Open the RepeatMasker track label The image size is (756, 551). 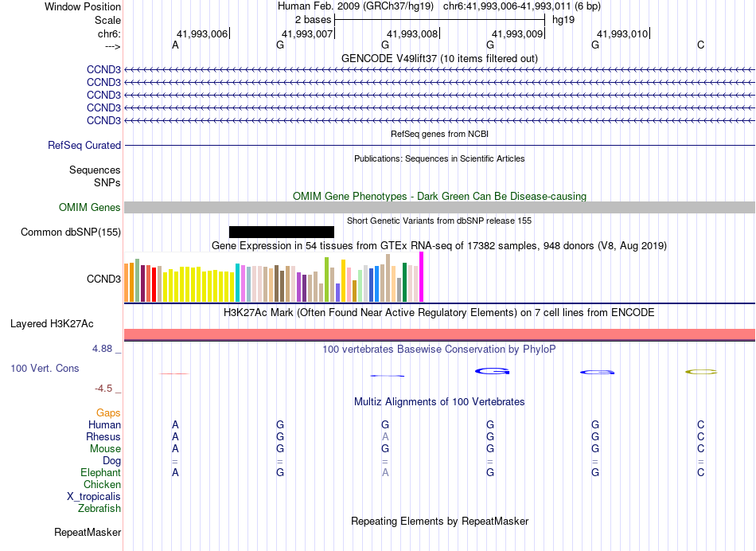click(x=88, y=532)
